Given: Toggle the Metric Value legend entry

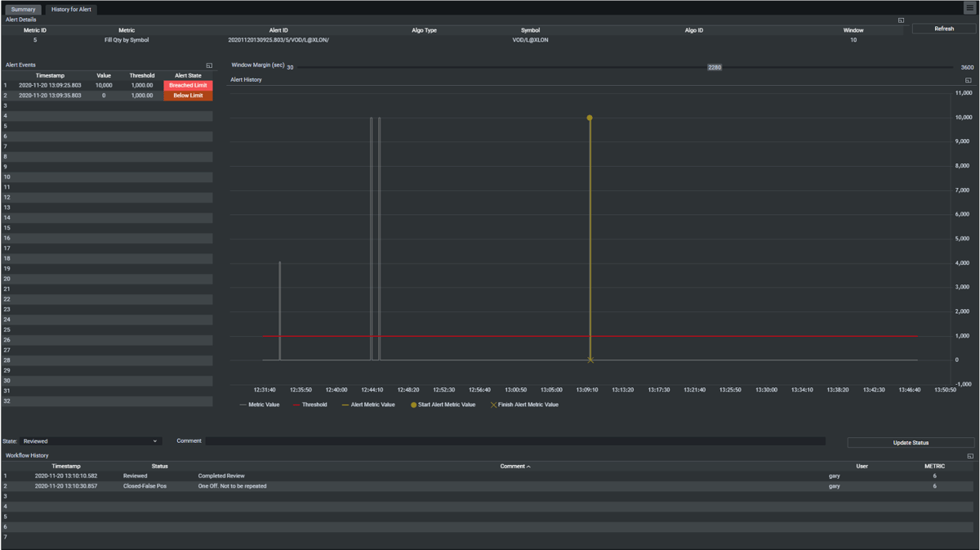Looking at the screenshot, I should pos(259,405).
